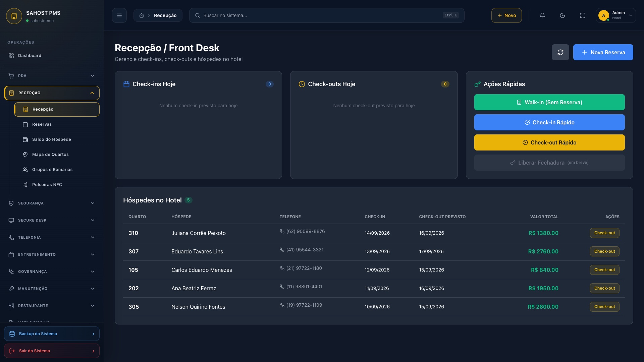Click the Segurança shield icon
This screenshot has height=362, width=644.
11,203
